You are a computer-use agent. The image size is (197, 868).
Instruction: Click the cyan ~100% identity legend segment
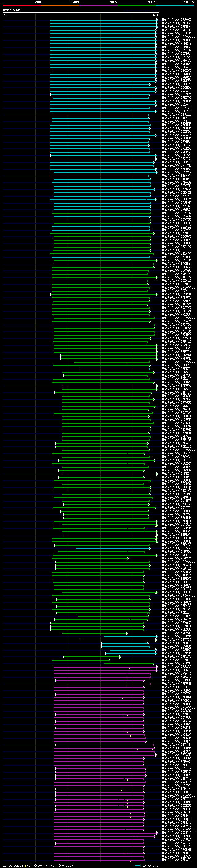coord(175,6)
